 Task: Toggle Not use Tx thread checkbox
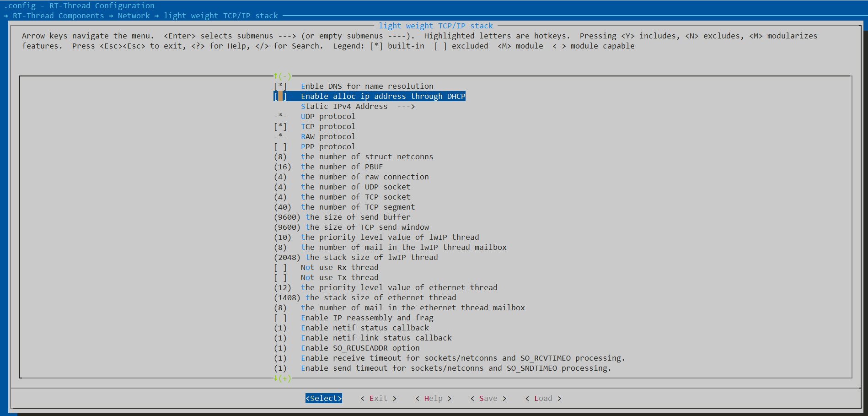coord(280,277)
